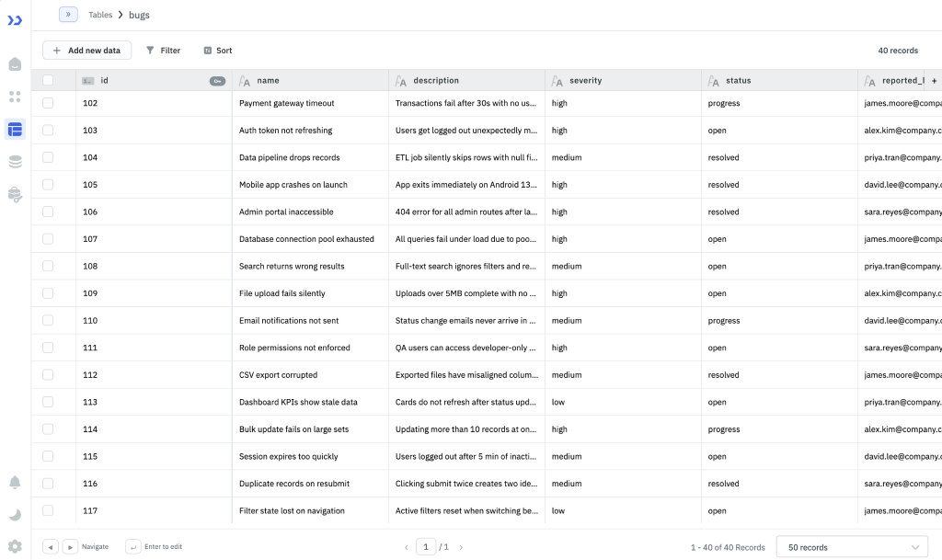Click the status column text-type icon

tap(713, 81)
